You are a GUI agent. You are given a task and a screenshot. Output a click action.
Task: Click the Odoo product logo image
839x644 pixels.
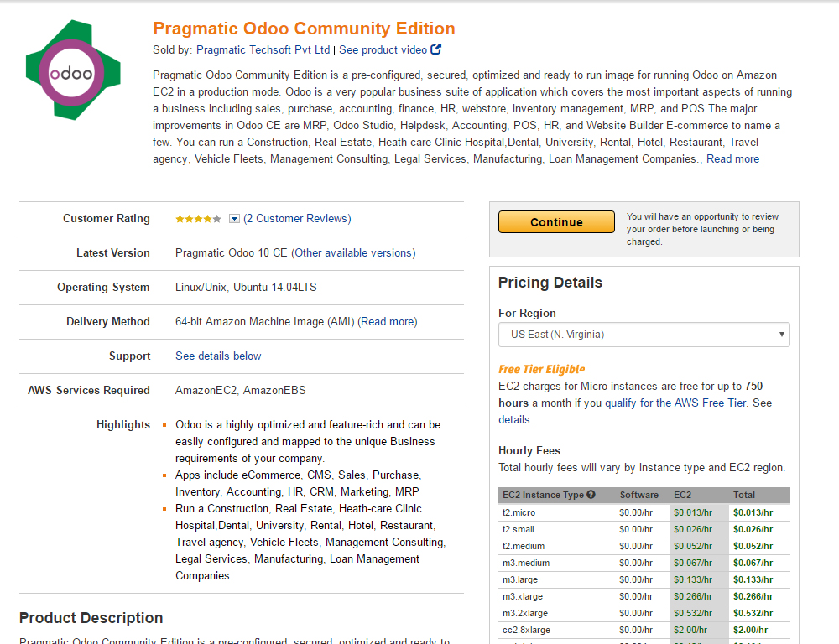click(73, 70)
